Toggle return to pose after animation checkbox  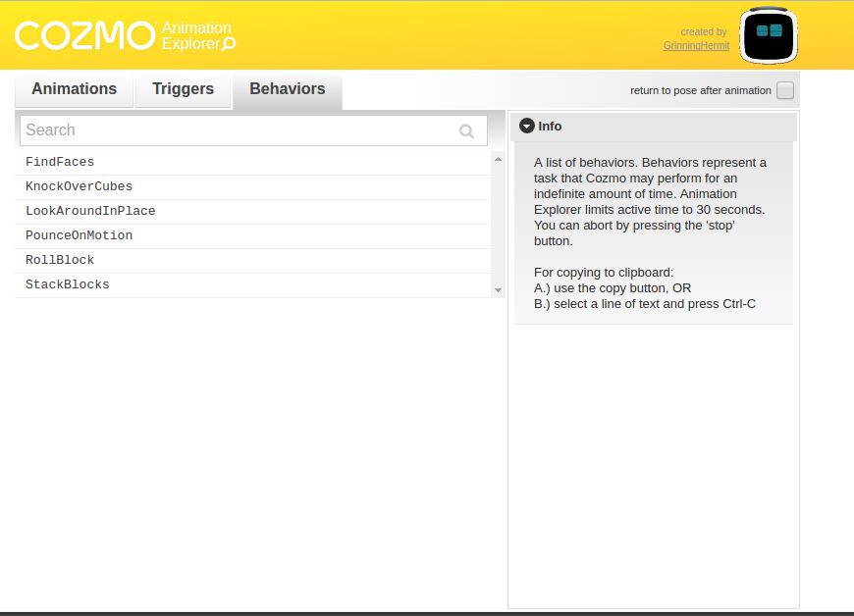pyautogui.click(x=784, y=91)
